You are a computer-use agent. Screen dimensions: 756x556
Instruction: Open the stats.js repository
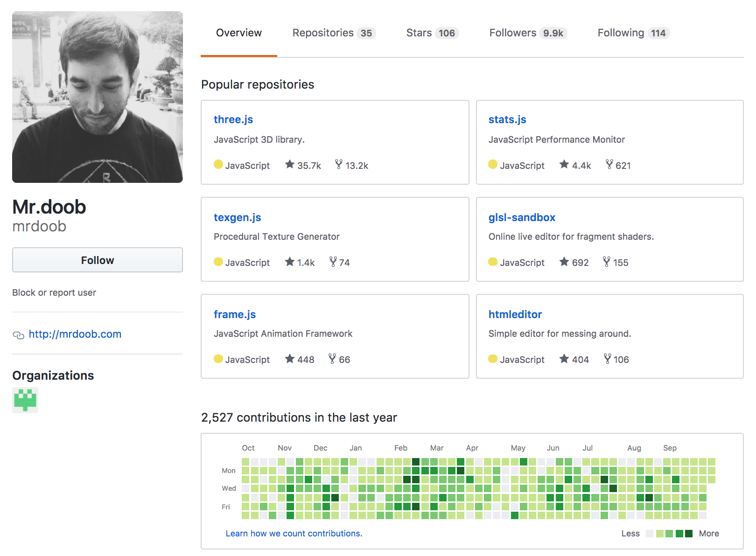507,119
